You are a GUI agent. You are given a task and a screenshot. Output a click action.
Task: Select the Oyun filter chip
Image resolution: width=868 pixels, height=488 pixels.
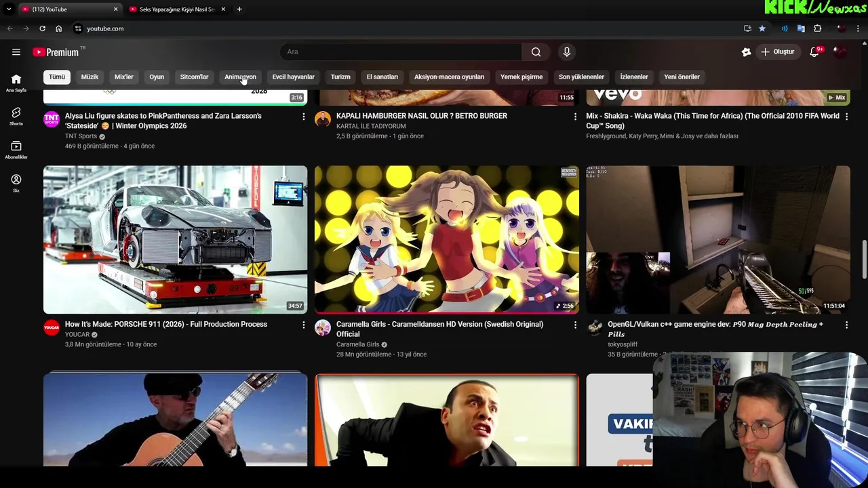point(157,77)
